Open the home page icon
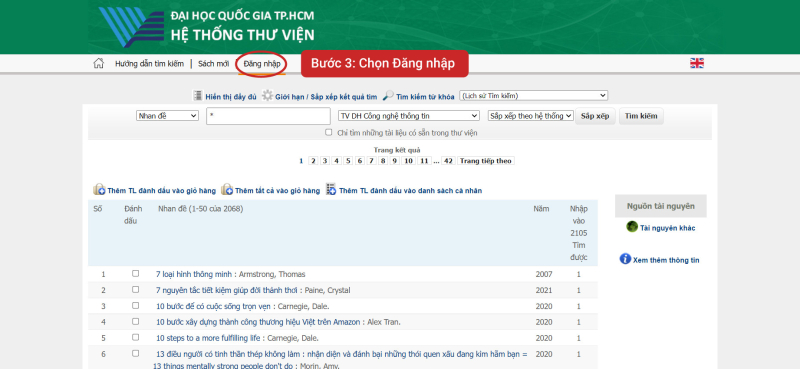This screenshot has width=800, height=369. tap(98, 64)
